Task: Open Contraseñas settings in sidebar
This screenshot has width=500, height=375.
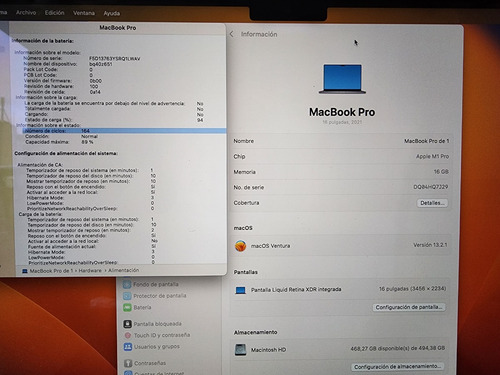Action: 145,363
